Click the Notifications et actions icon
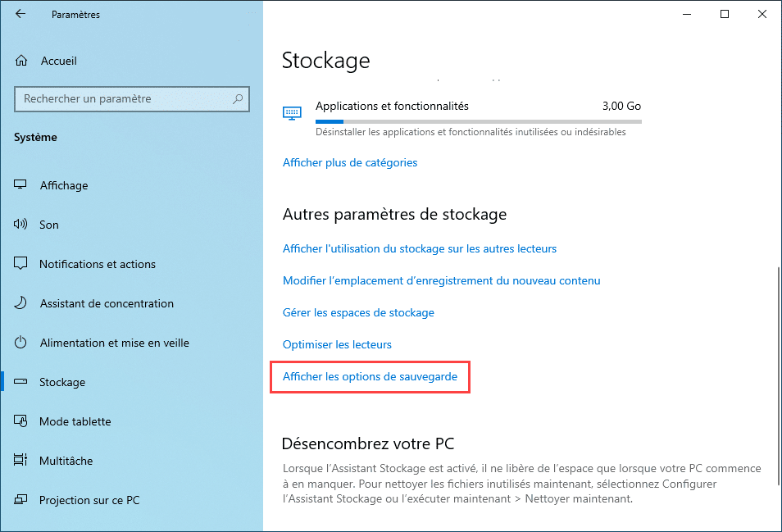This screenshot has height=532, width=782. (x=20, y=263)
